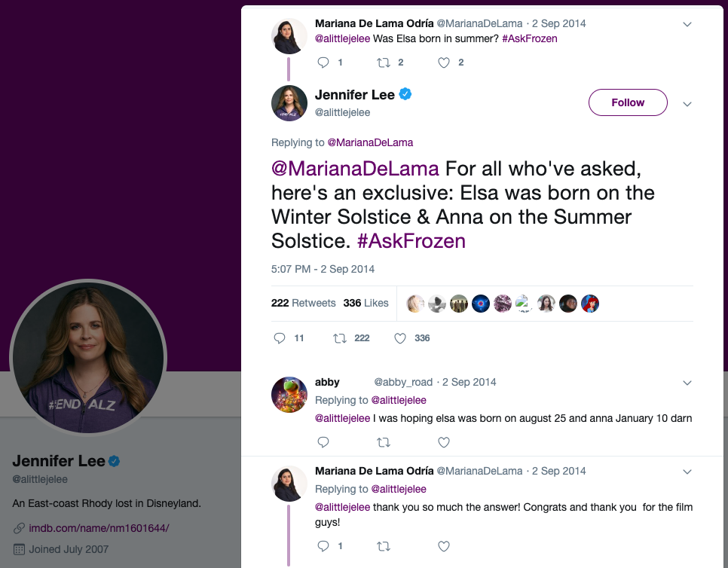
Task: Retweet abby's reply tweet
Action: [x=383, y=442]
